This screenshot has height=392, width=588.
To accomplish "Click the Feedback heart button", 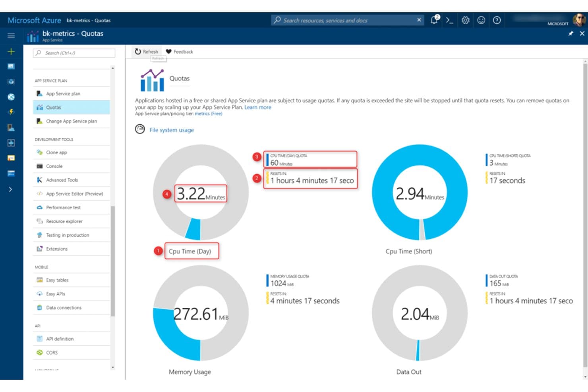I will 179,52.
